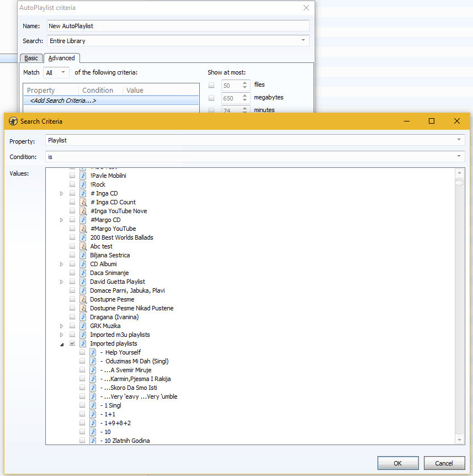Uncheck the Imported playlists checkbox

pyautogui.click(x=72, y=343)
